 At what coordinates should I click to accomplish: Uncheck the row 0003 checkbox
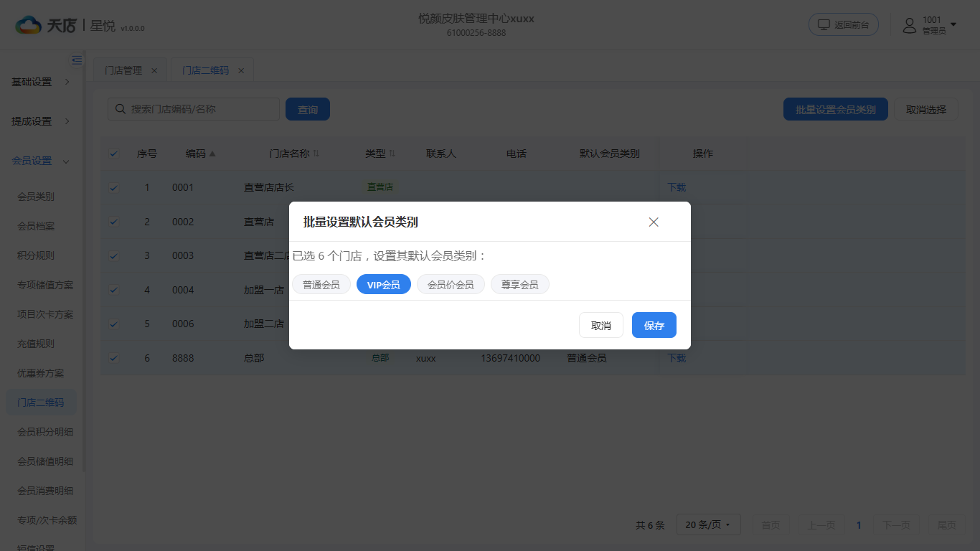click(x=113, y=255)
